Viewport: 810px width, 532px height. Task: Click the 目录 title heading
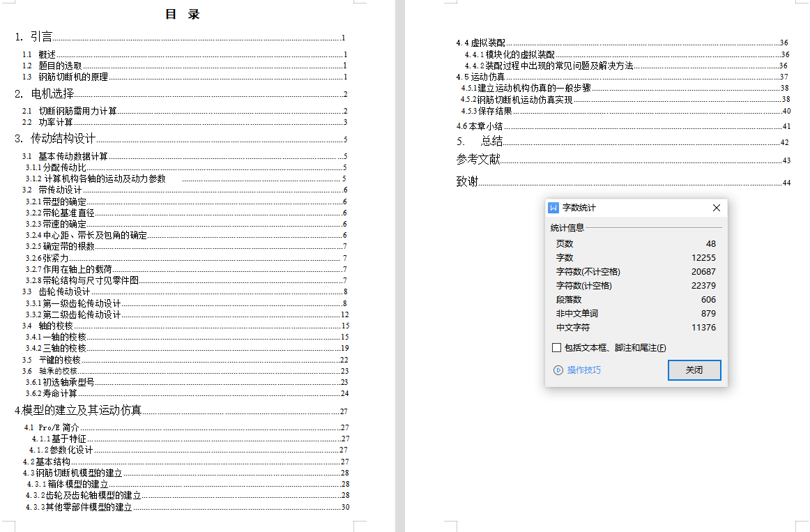pos(183,15)
